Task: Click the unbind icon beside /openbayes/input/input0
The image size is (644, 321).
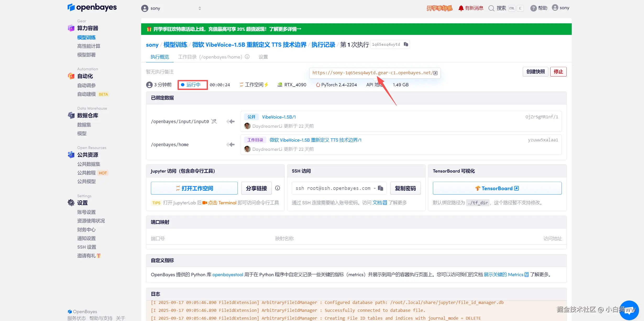Action: (214, 121)
